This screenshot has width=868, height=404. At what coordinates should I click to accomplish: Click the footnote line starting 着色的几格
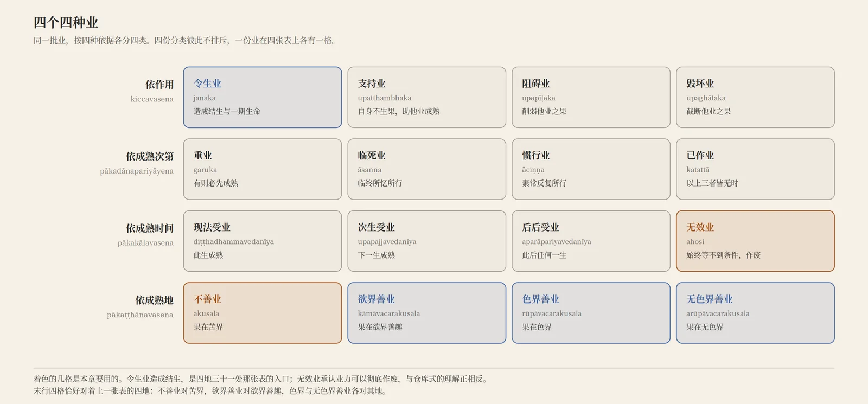coord(261,379)
